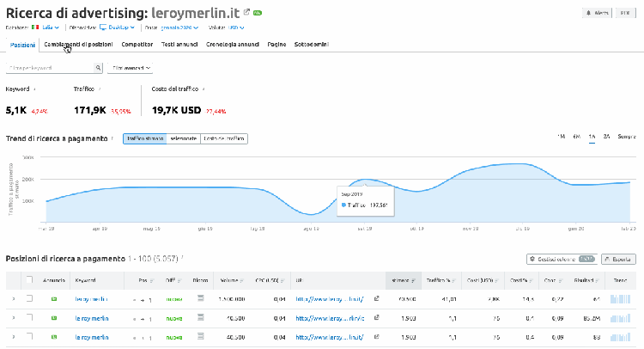Click the info icon beside Costo del traffico
Image resolution: width=644 pixels, height=349 pixels.
[204, 89]
